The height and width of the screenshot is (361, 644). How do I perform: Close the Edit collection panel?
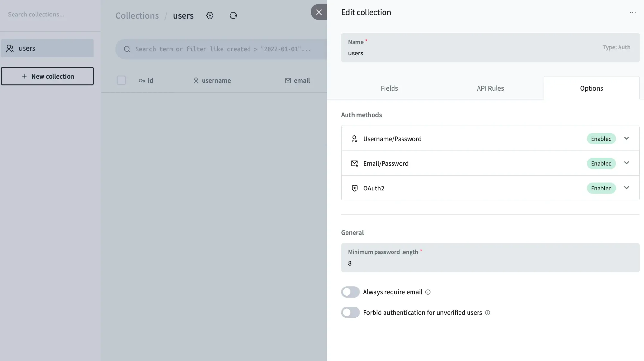[319, 12]
